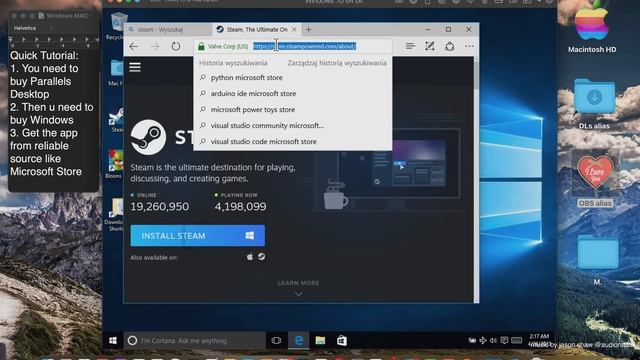This screenshot has width=640, height=360.
Task: Reload the Steam page
Action: point(176,46)
